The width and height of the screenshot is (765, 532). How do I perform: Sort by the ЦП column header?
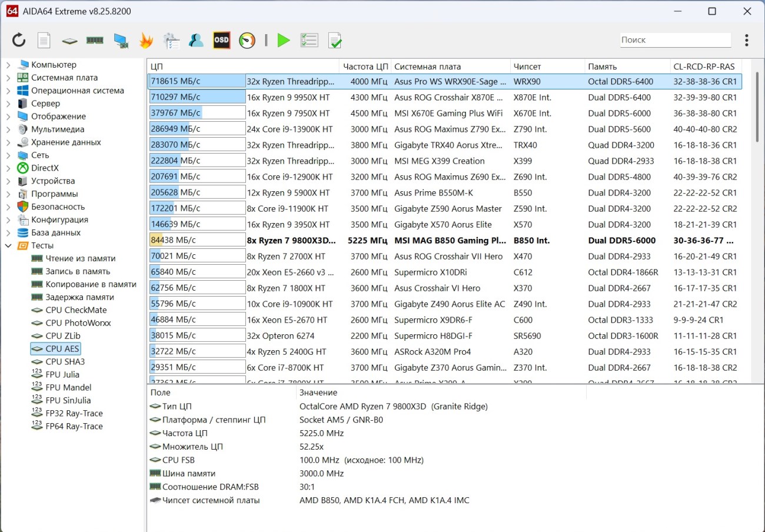[x=243, y=66]
